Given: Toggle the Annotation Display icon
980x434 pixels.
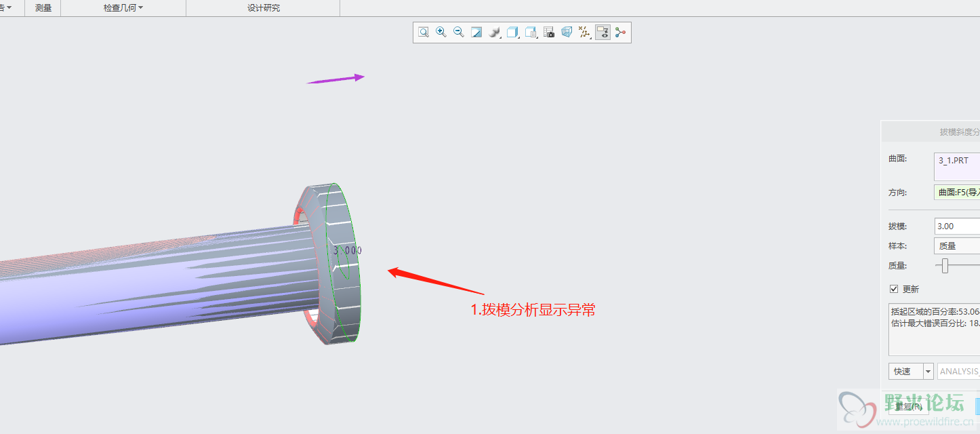Looking at the screenshot, I should [603, 32].
